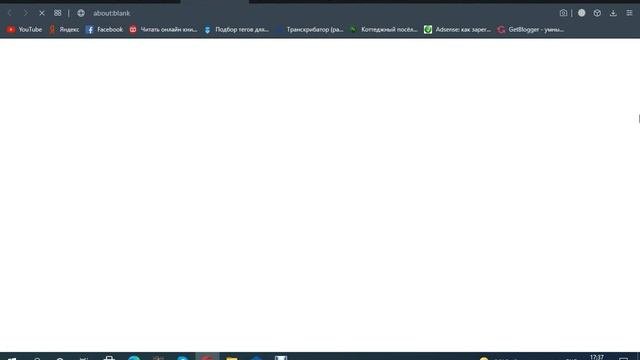Viewport: 640px width, 360px height.
Task: Click the clock showing 17:37
Action: click(x=597, y=357)
